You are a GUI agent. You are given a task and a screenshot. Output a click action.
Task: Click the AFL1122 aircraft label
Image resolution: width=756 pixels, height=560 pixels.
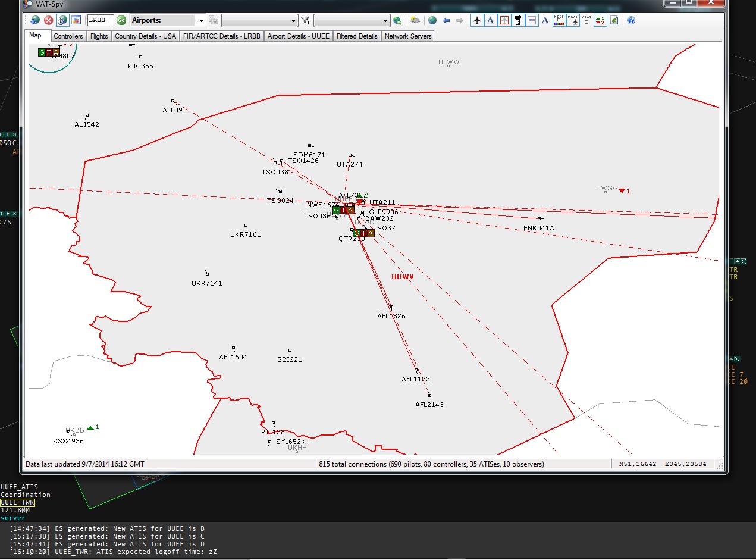pos(416,379)
